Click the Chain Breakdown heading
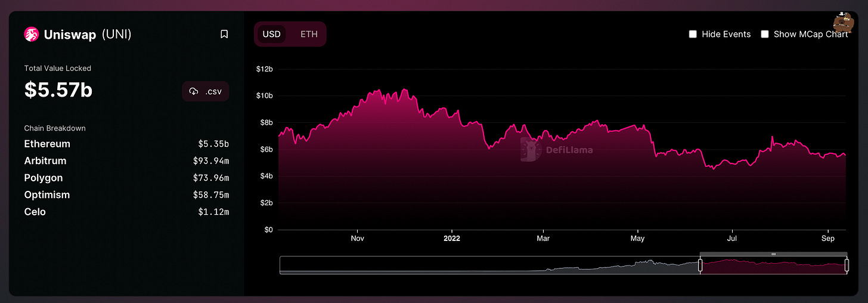 coord(55,128)
